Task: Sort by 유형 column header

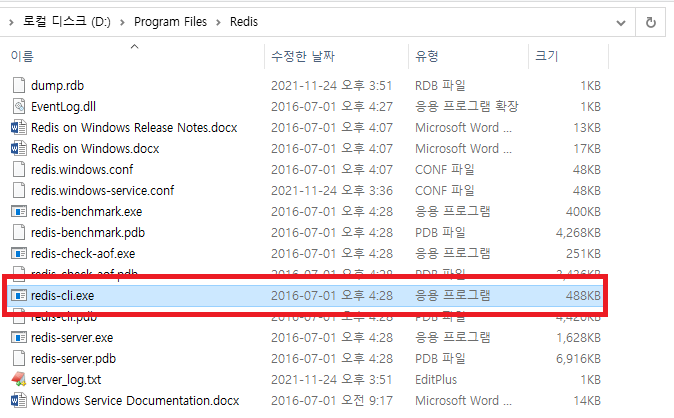Action: click(x=469, y=56)
